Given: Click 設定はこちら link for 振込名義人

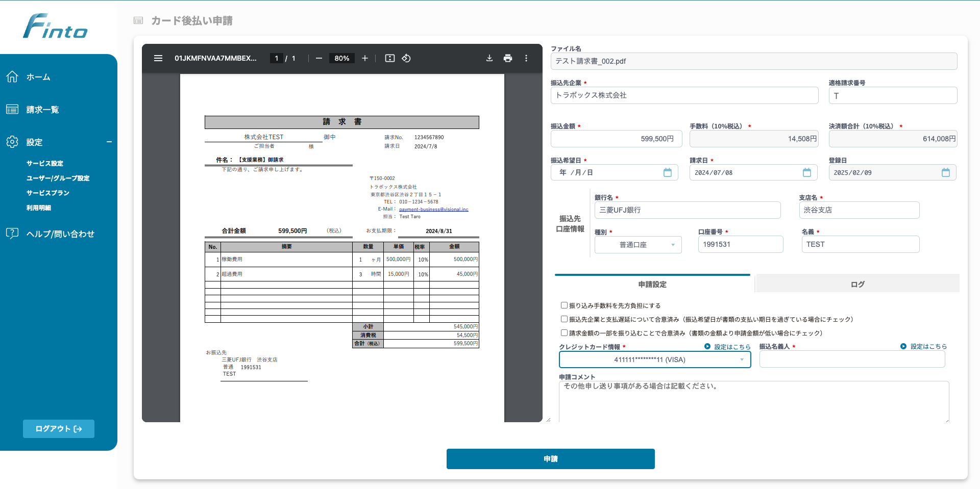Looking at the screenshot, I should click(928, 346).
